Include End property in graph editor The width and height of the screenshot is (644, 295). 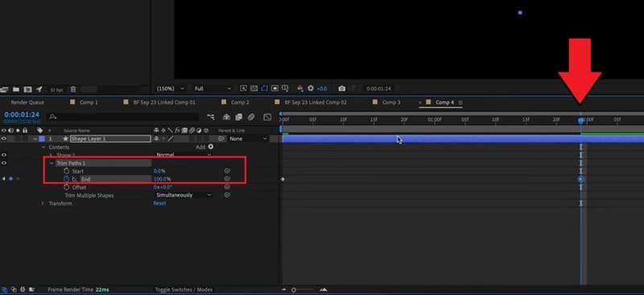pyautogui.click(x=75, y=179)
